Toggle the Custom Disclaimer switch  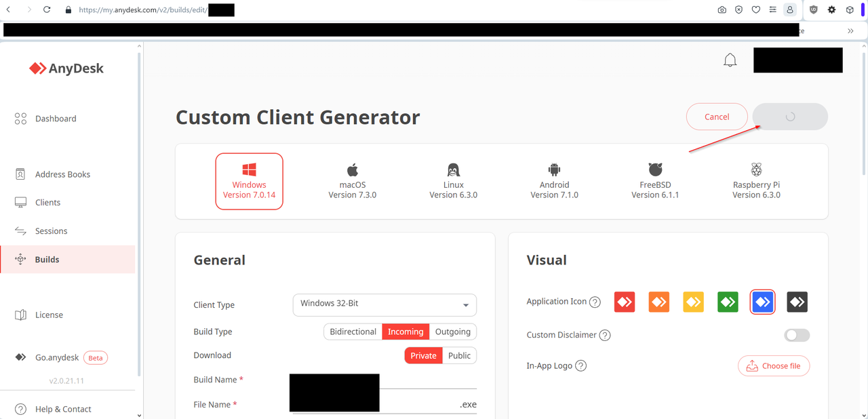tap(797, 335)
